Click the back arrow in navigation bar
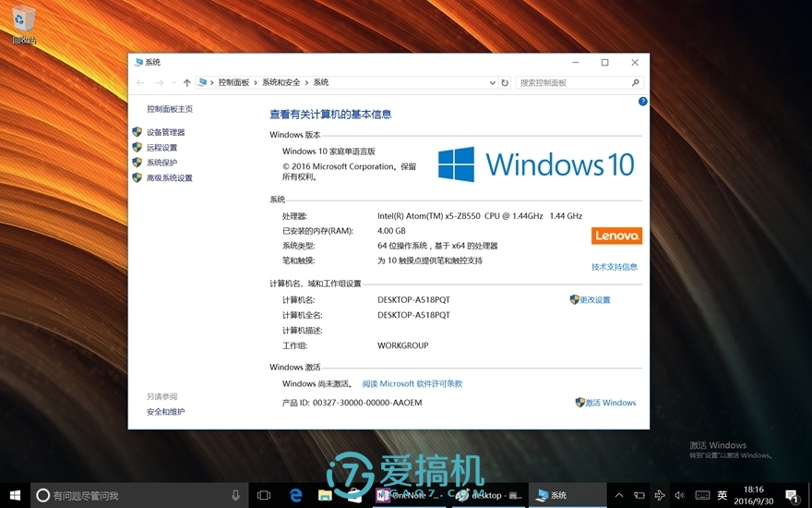812x508 pixels. (140, 82)
